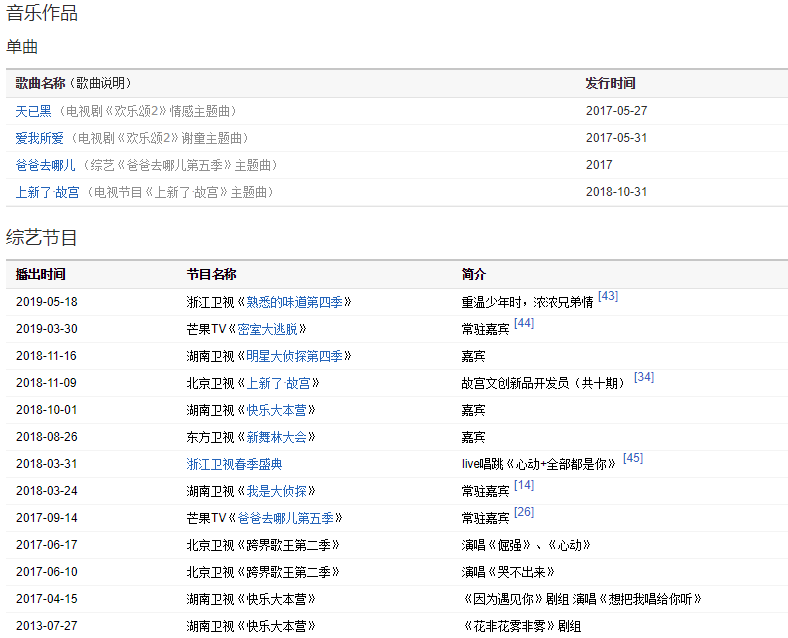Click 快乐大本营 link in the 2018-10-01 row
788x638 pixels.
coord(277,410)
